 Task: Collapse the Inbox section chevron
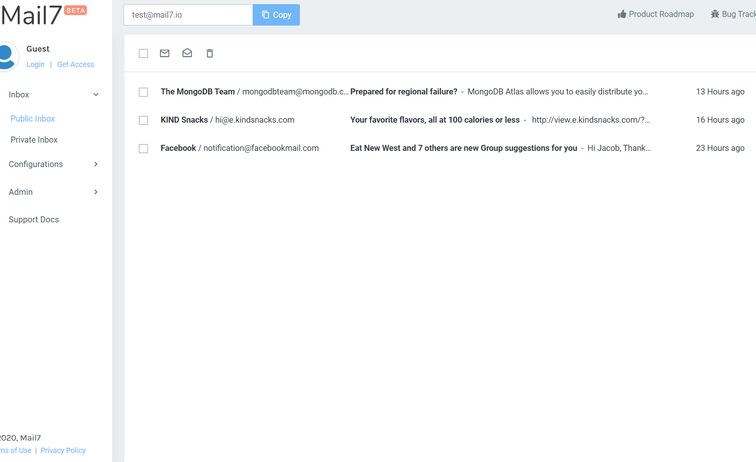tap(96, 95)
